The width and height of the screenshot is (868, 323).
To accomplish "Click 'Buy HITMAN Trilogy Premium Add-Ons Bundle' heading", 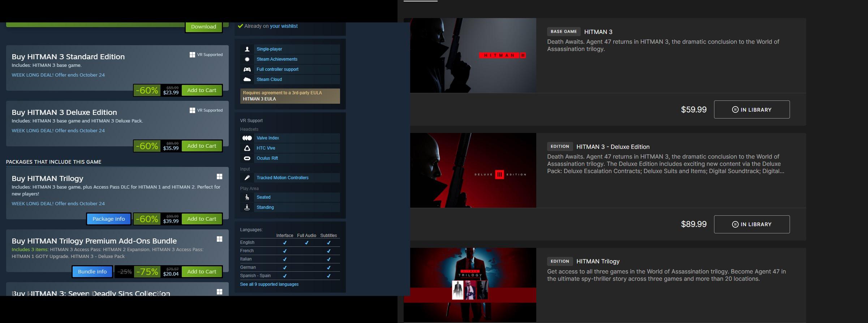I will 94,241.
